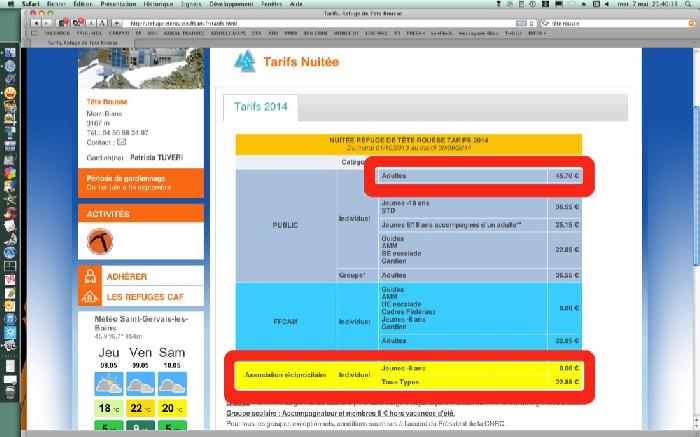Click the refuge photo in the sidebar
The height and width of the screenshot is (437, 700).
pos(141,68)
